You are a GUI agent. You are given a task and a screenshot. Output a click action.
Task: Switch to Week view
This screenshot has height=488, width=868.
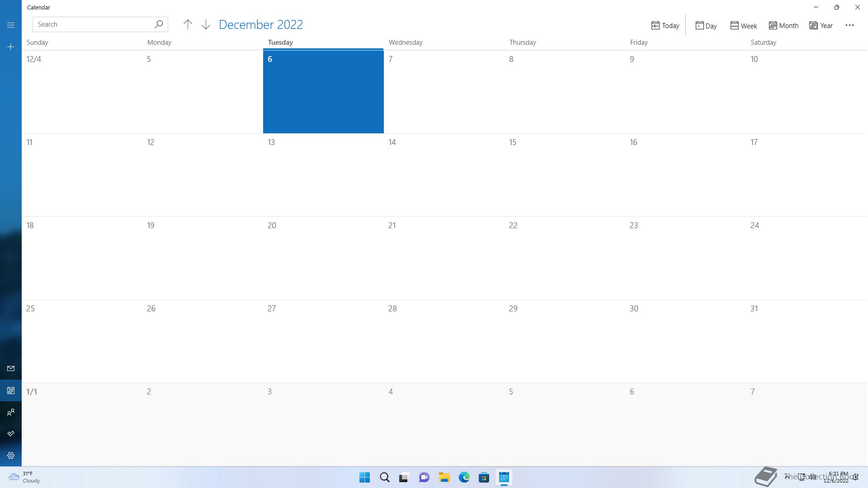743,26
